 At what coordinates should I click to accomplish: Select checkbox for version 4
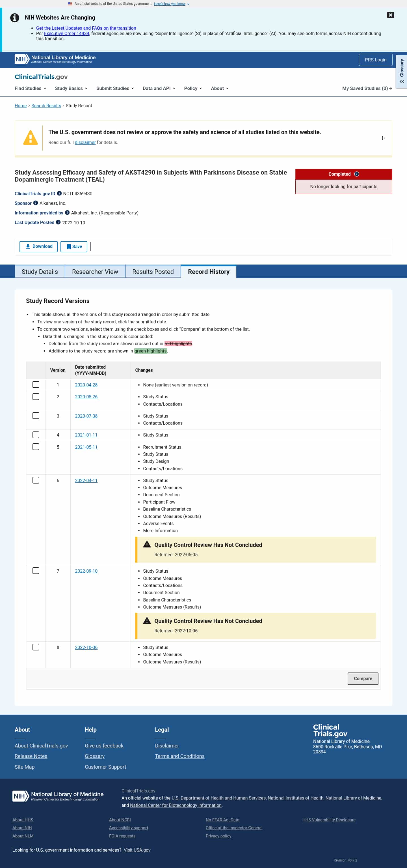36,435
